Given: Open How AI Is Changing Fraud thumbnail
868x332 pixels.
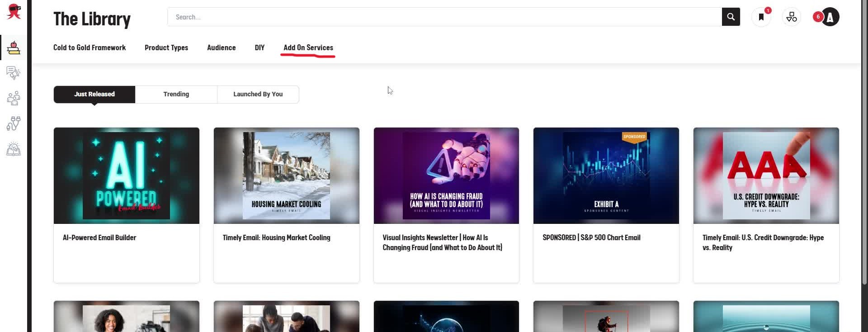Looking at the screenshot, I should (x=446, y=175).
